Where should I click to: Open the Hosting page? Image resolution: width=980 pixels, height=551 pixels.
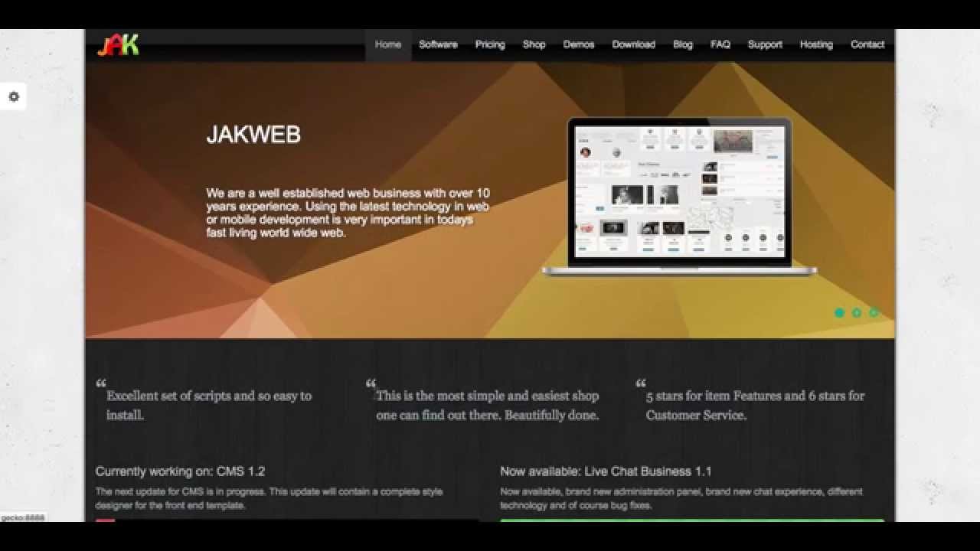coord(816,44)
